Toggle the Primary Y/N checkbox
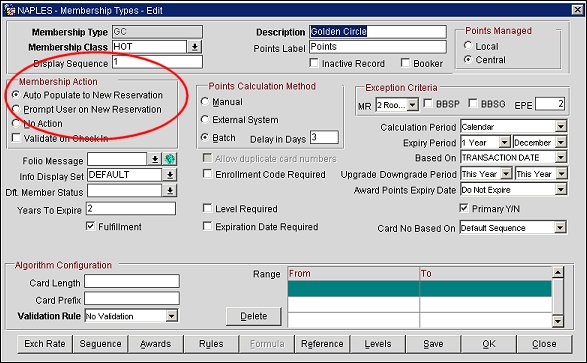The height and width of the screenshot is (363, 587). pos(464,208)
